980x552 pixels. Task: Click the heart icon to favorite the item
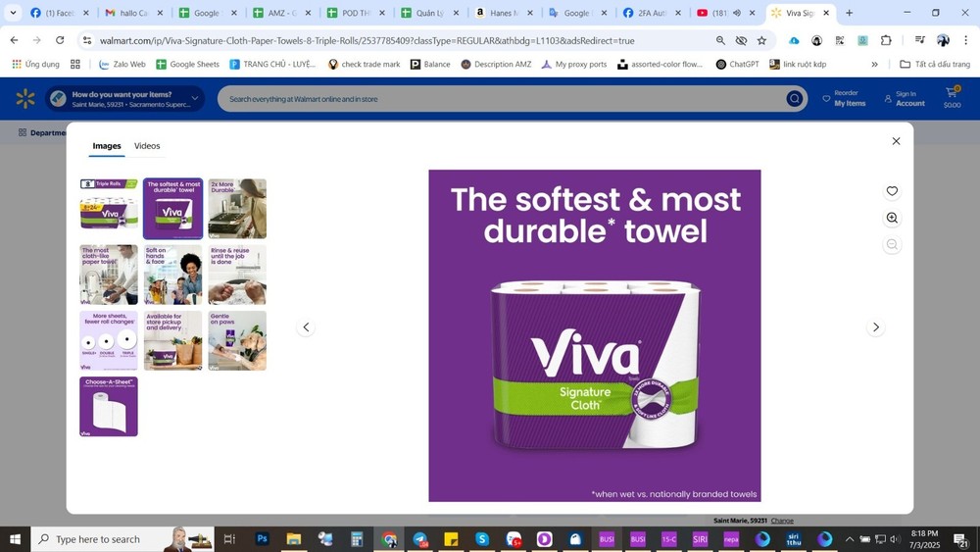892,191
